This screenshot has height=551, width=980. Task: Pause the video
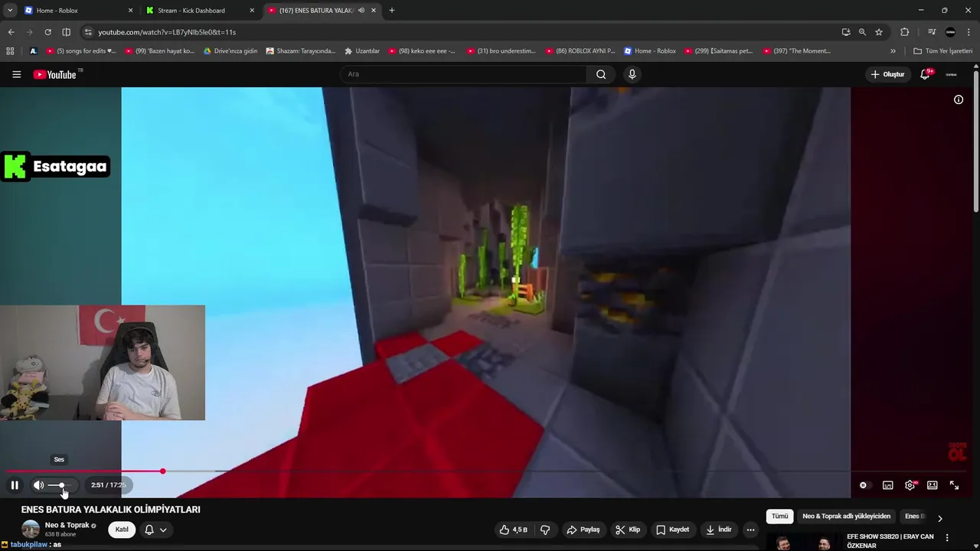tap(15, 485)
